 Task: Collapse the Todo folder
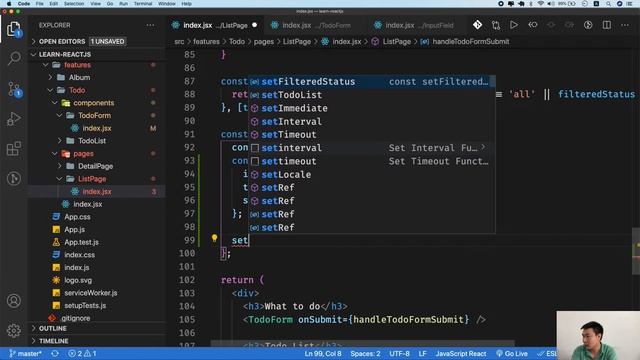point(50,90)
